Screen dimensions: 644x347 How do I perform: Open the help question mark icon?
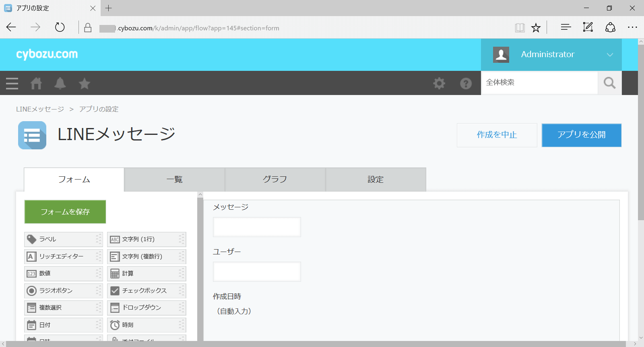coord(466,83)
